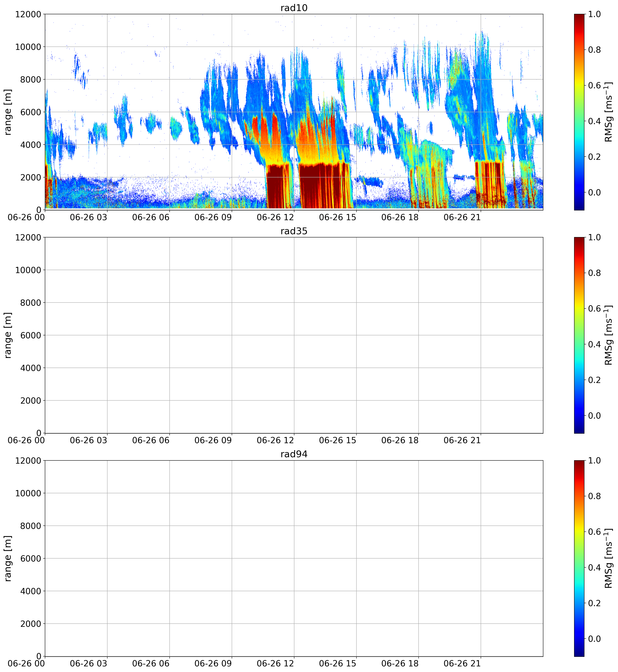This screenshot has width=618, height=672.
Task: Click the 4000 y-axis tick on rad94
Action: (31, 591)
